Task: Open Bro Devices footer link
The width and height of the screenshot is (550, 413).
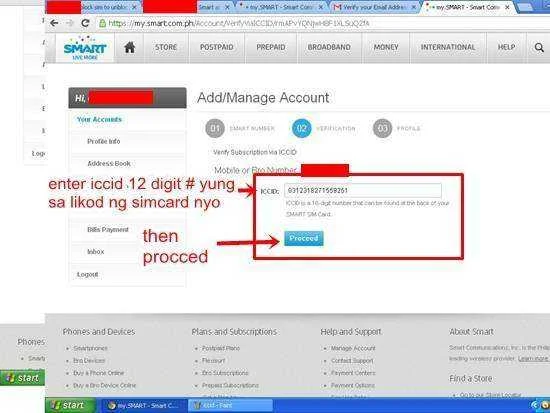Action: pyautogui.click(x=89, y=361)
